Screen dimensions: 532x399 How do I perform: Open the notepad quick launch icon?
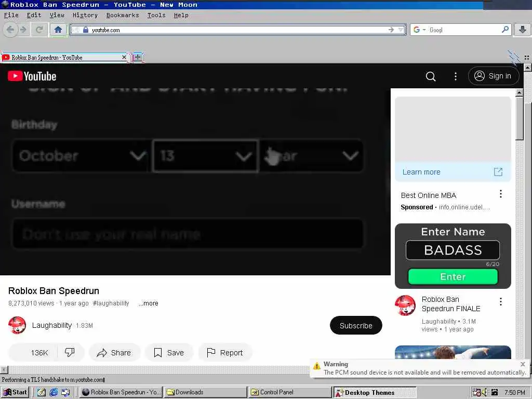tap(42, 392)
